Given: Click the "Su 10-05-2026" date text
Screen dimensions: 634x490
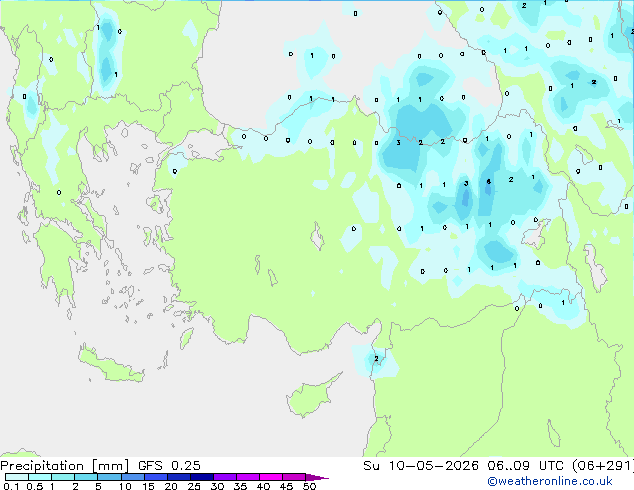Looking at the screenshot, I should (x=421, y=466).
